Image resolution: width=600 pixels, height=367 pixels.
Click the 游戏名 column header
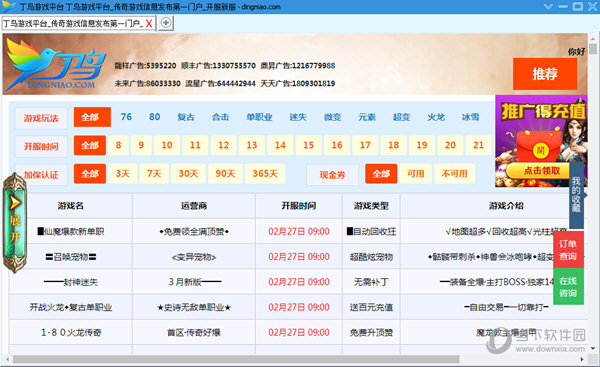pos(71,206)
